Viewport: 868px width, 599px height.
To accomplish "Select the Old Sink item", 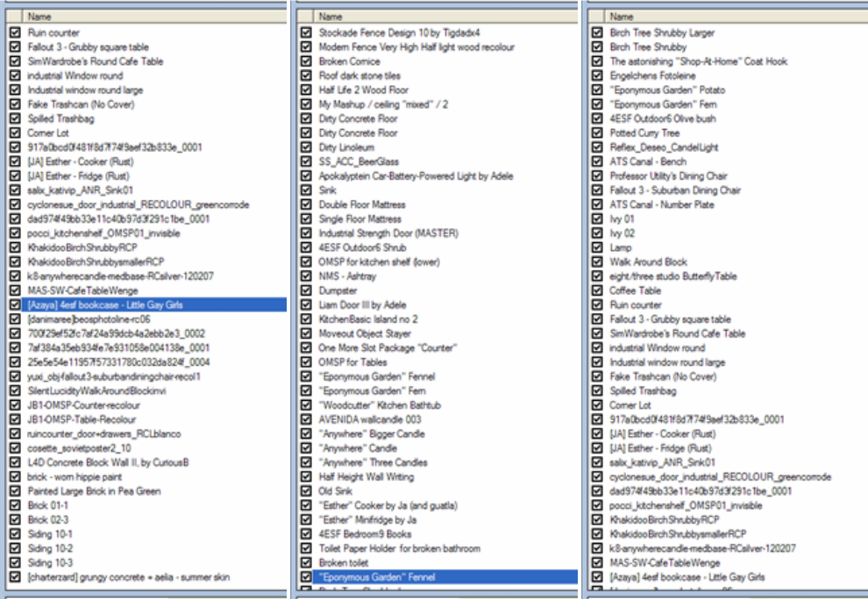I will coord(336,491).
